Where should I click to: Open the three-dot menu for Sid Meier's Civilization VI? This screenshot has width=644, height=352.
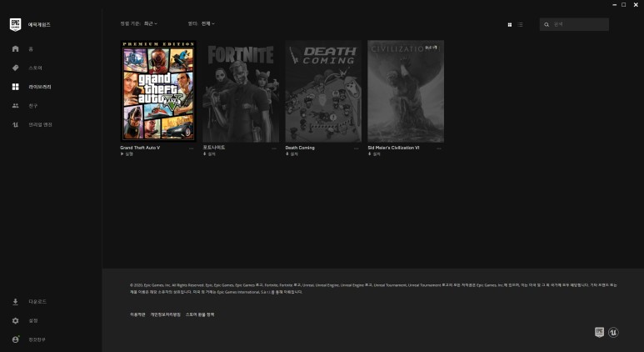click(439, 148)
